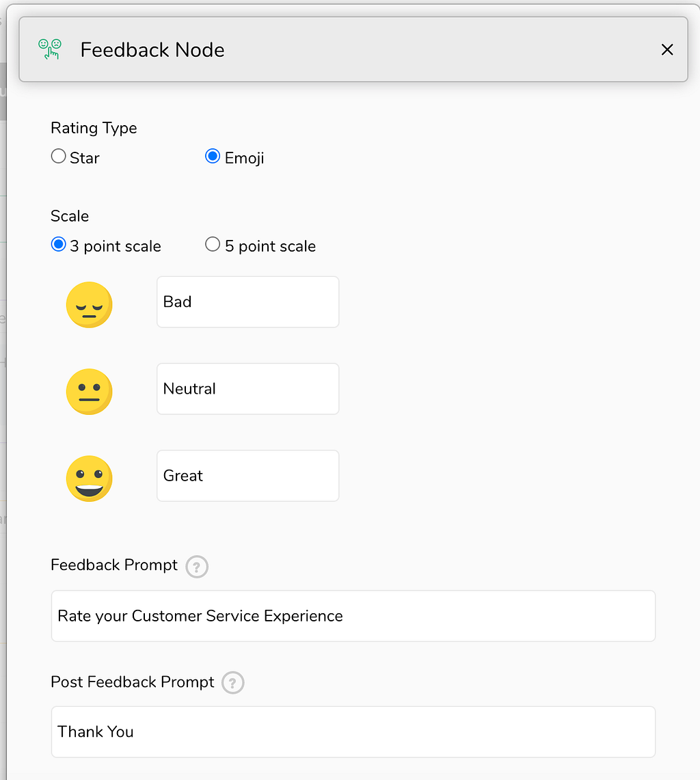Click the Emoji option label text
700x780 pixels.
click(x=244, y=158)
